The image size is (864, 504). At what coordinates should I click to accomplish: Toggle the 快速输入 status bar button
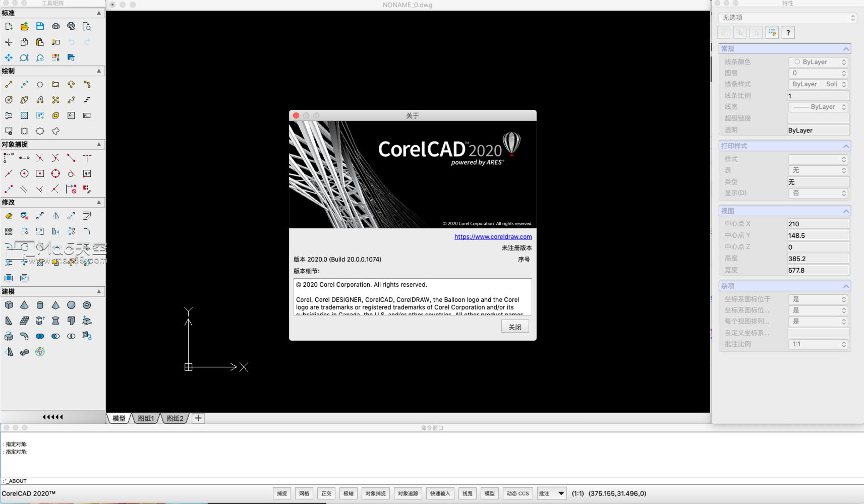[x=440, y=493]
